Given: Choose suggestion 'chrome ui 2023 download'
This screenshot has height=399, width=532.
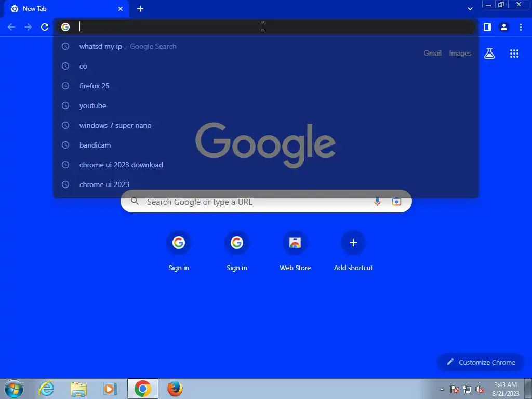Looking at the screenshot, I should [x=266, y=165].
